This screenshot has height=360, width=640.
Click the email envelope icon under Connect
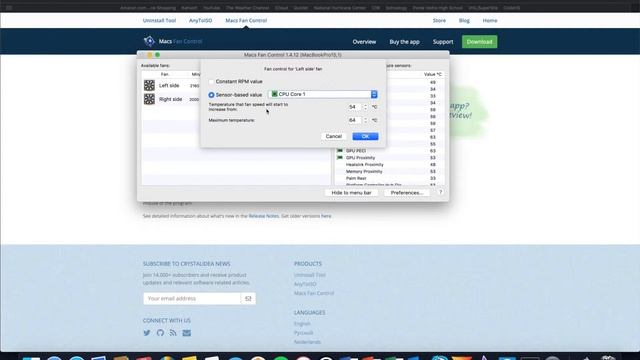click(187, 333)
